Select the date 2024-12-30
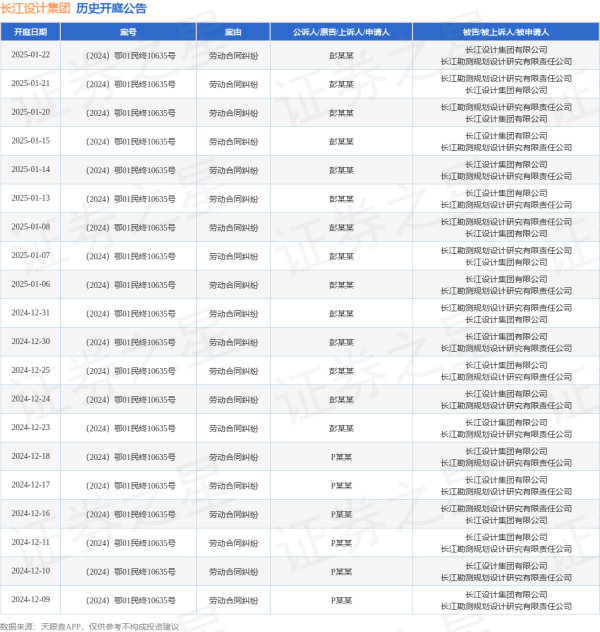Screen dimensions: 600x632 (31, 341)
